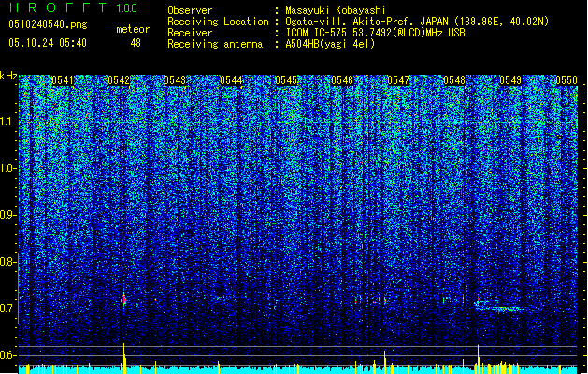Click the 0545 time marker
588x374 pixels.
point(286,80)
